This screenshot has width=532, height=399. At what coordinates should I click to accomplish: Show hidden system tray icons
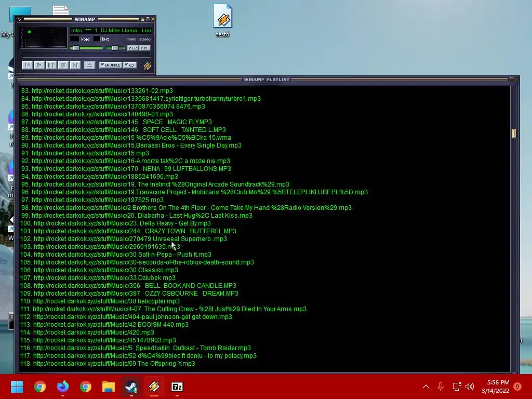click(x=426, y=387)
